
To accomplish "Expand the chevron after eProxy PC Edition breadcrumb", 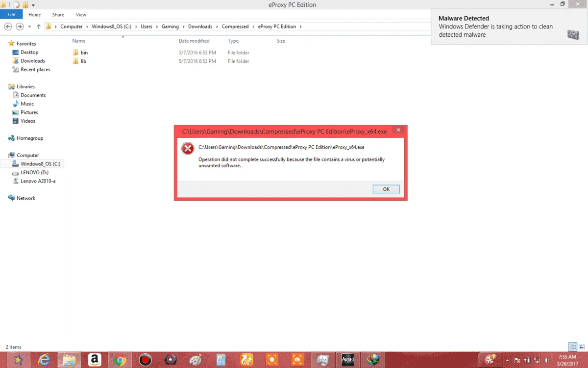I will point(300,26).
